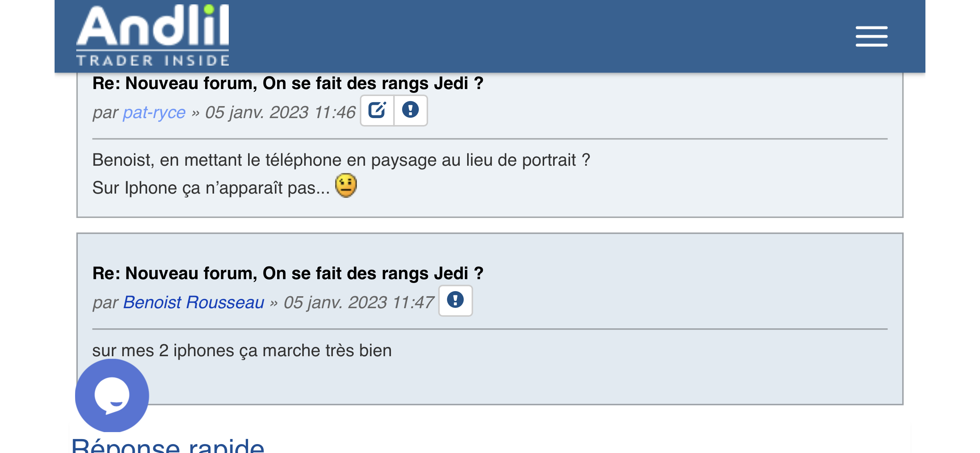
Task: Open first post title 'Re: Nouveau forum'
Action: point(288,84)
